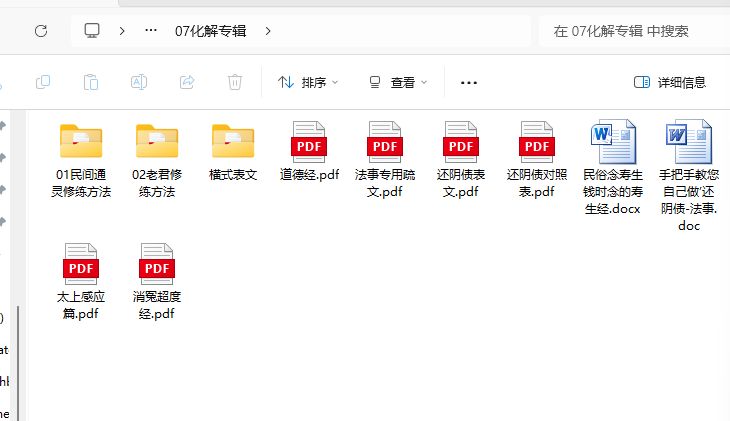This screenshot has height=421, width=730.
Task: Open the 排序 sort dropdown
Action: (x=308, y=82)
